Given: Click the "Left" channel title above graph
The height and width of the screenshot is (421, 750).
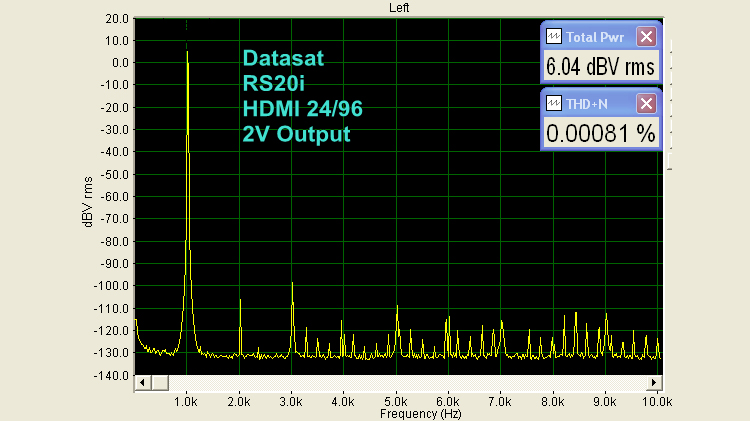Looking at the screenshot, I should [401, 7].
